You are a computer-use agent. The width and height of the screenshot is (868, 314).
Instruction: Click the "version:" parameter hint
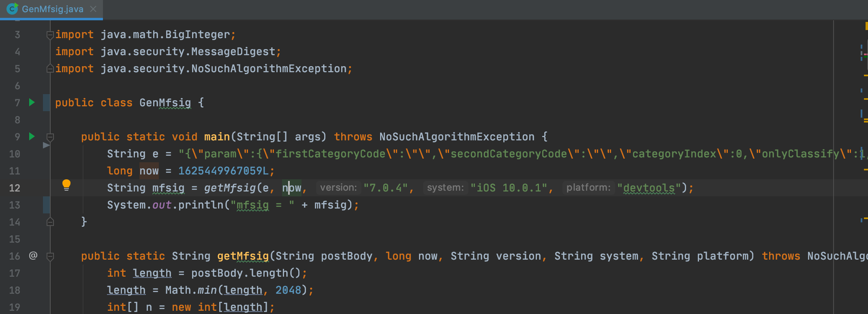click(x=338, y=188)
